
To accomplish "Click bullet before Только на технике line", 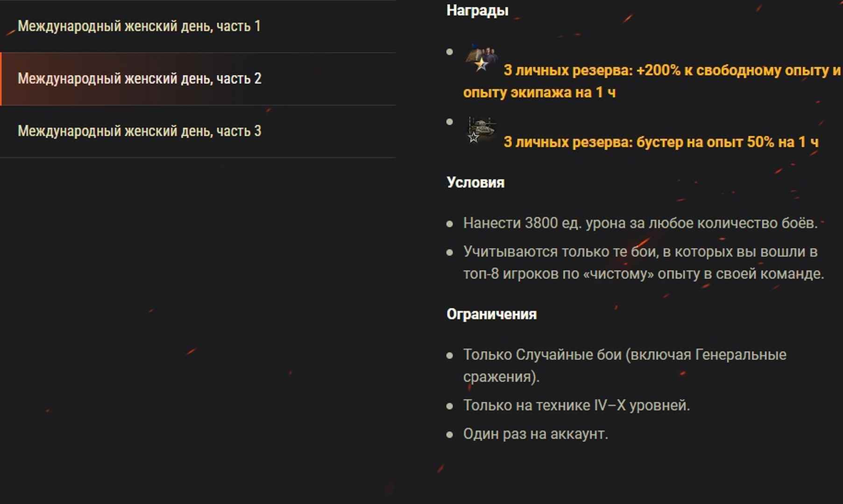I will click(450, 406).
